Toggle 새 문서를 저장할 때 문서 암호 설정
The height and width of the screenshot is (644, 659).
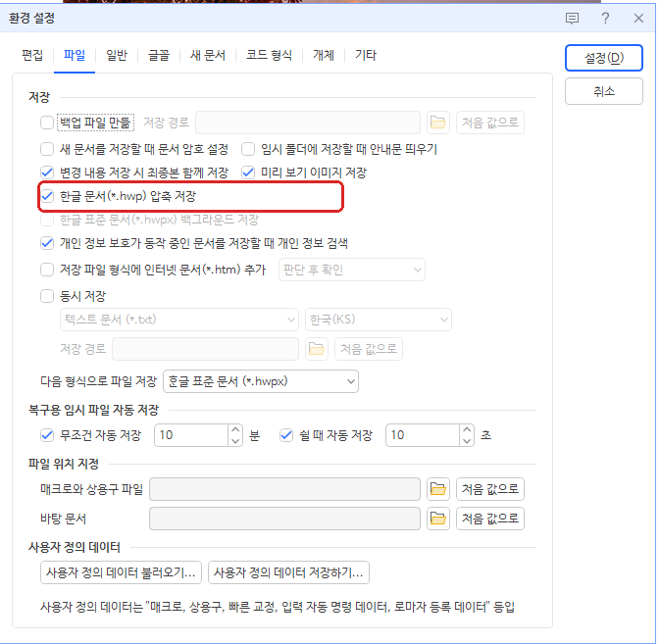[x=47, y=149]
